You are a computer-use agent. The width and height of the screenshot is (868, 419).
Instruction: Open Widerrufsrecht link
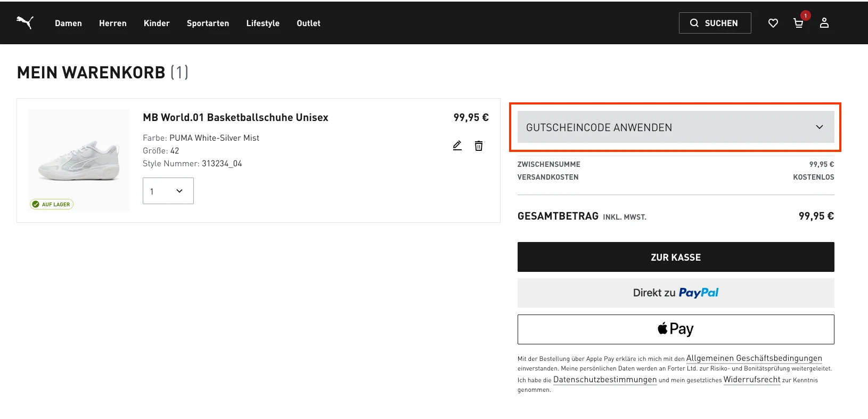point(752,380)
